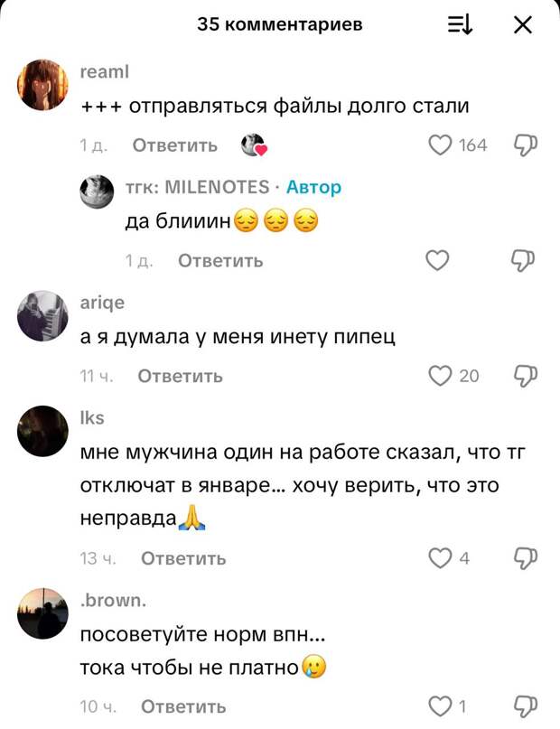Close the comments panel
This screenshot has width=560, height=729.
tap(523, 24)
